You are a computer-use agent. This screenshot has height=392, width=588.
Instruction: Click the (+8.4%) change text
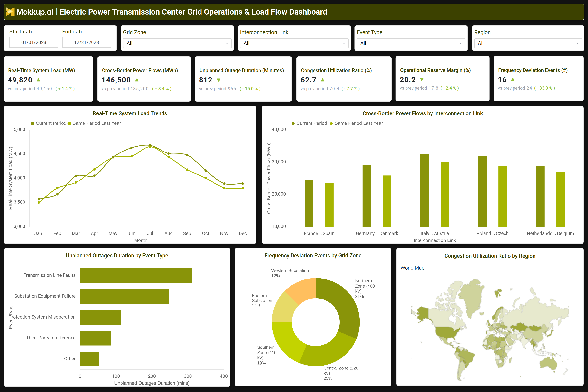[162, 89]
